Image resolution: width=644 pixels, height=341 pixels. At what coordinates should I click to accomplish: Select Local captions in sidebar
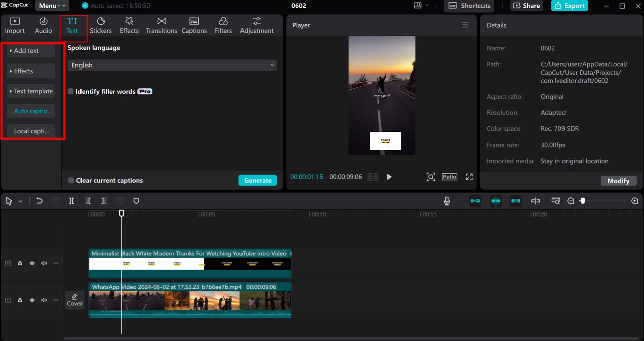click(31, 131)
